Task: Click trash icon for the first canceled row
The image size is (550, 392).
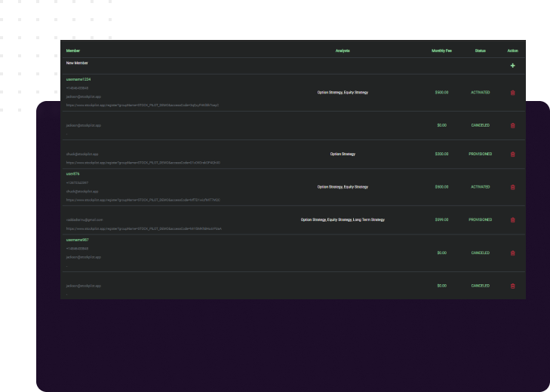Action: point(513,125)
